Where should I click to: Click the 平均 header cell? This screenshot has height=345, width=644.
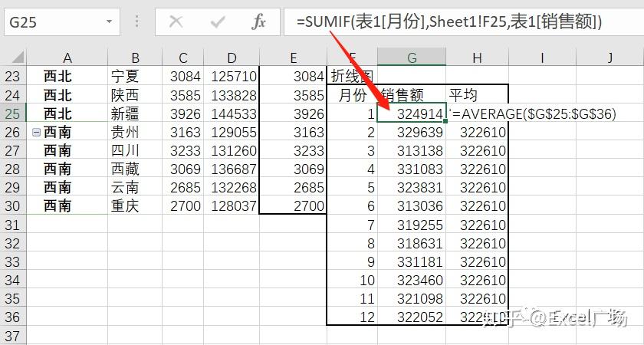click(477, 95)
